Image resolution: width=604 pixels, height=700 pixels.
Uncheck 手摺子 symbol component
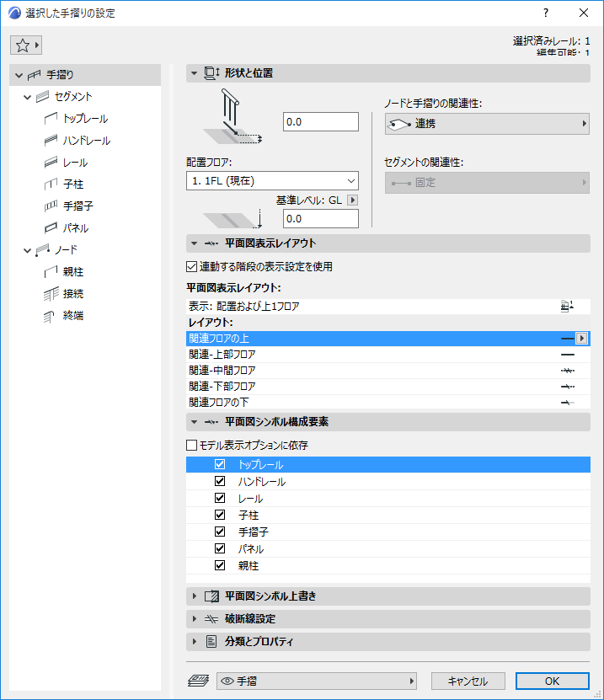[220, 532]
